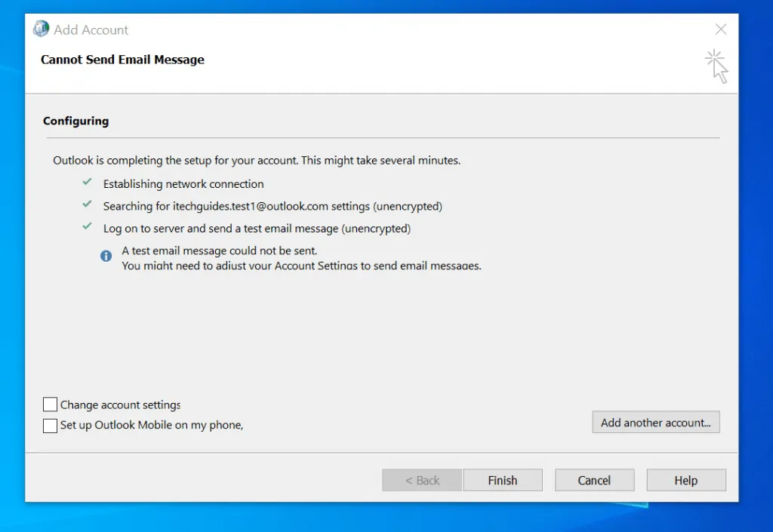Click 'Outlook is completing the setup' sentence

257,161
